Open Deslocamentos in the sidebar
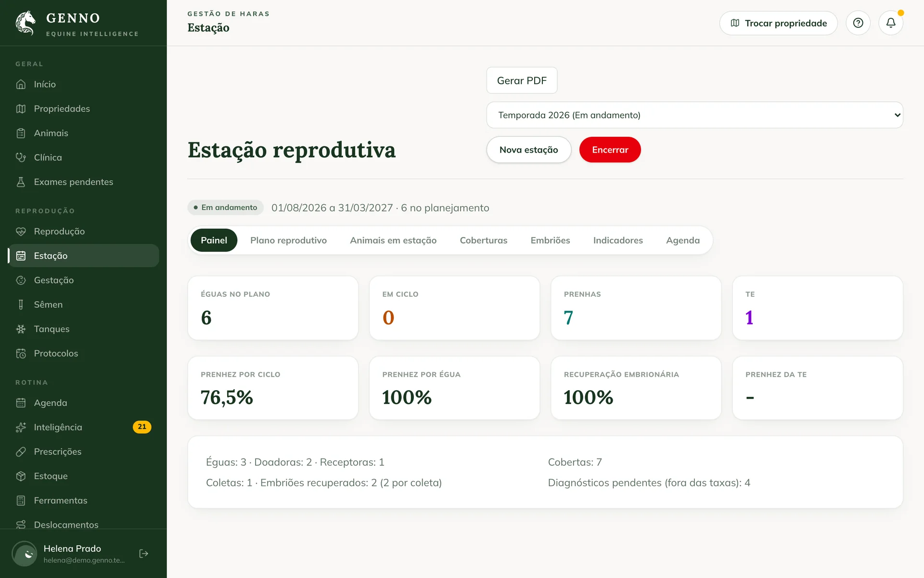Screen dimensions: 924x578 click(x=83, y=525)
